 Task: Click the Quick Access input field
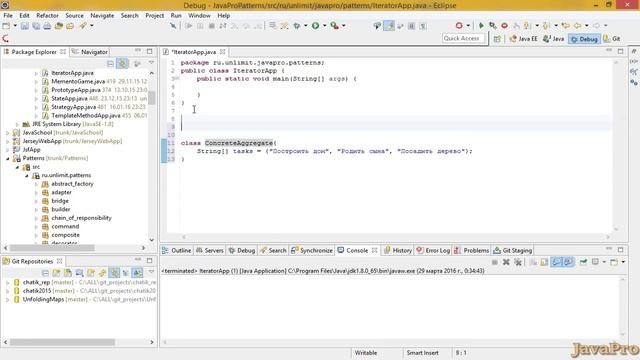pos(464,38)
